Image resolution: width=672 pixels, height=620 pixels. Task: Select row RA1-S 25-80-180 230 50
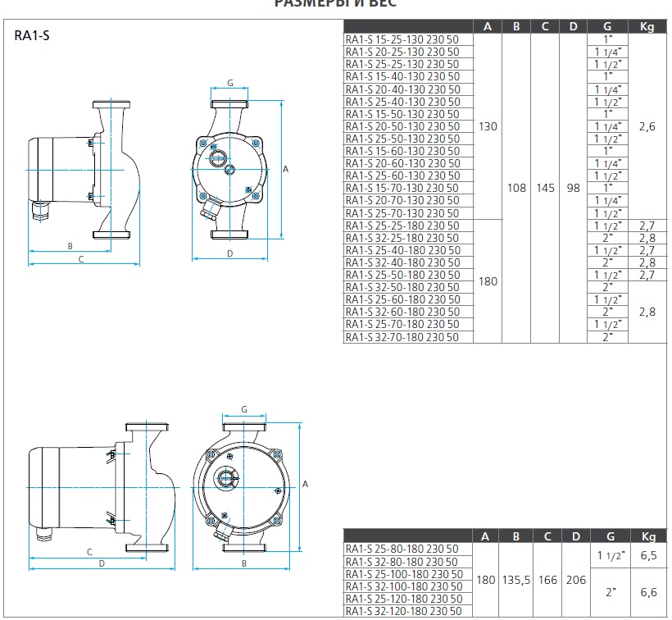pos(408,549)
